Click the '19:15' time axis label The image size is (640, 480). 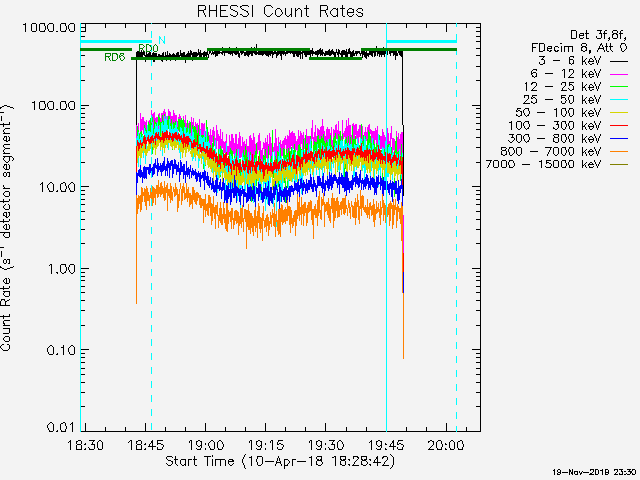coord(266,445)
